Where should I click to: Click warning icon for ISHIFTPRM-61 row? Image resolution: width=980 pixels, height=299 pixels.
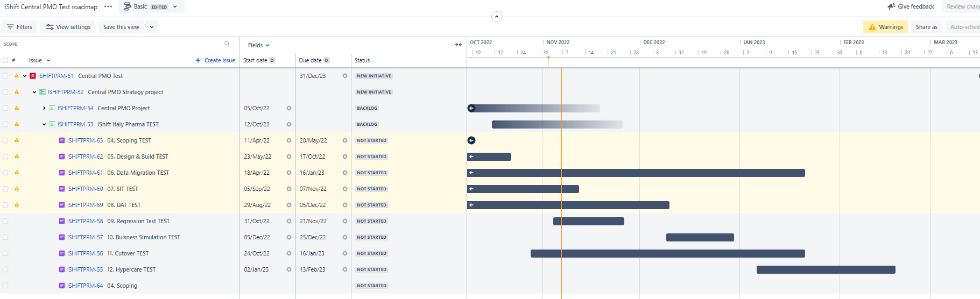[x=17, y=173]
